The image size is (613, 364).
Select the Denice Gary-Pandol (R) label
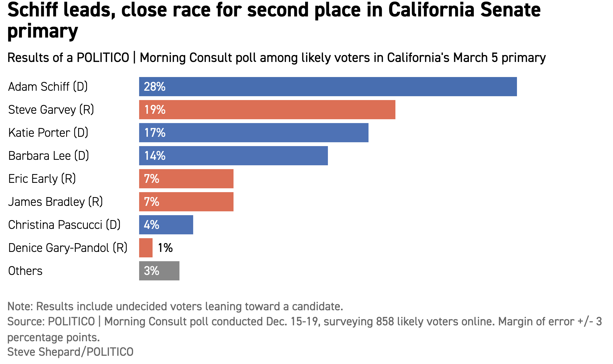pyautogui.click(x=68, y=248)
